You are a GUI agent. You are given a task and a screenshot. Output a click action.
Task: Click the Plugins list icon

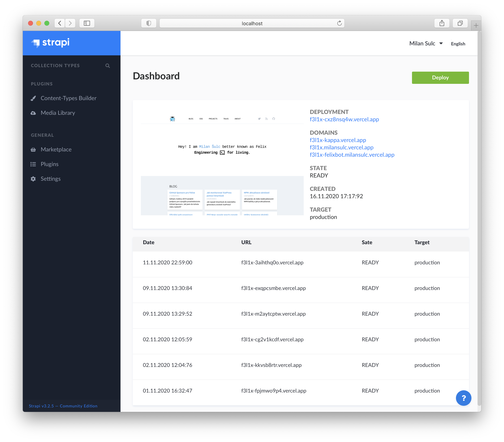(33, 164)
